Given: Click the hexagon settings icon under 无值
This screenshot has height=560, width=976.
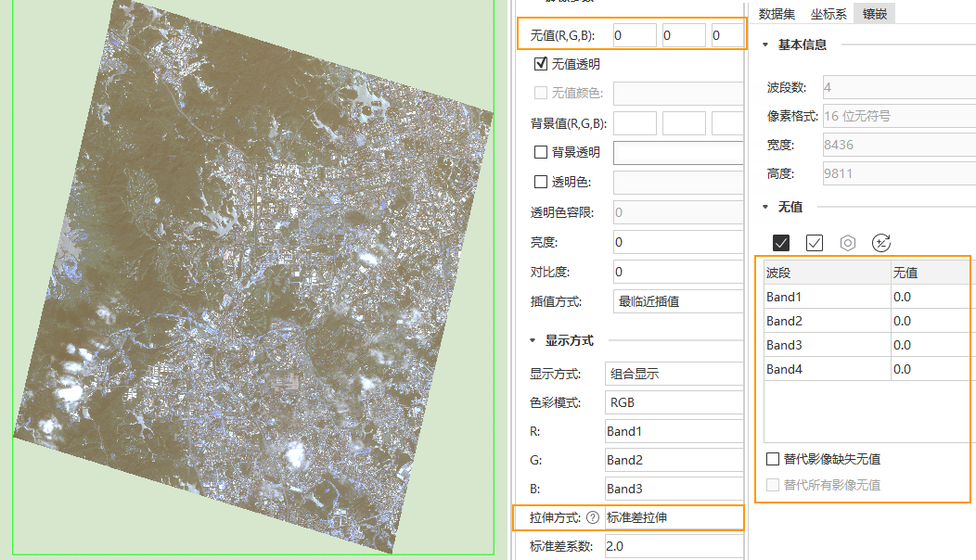Looking at the screenshot, I should [848, 243].
